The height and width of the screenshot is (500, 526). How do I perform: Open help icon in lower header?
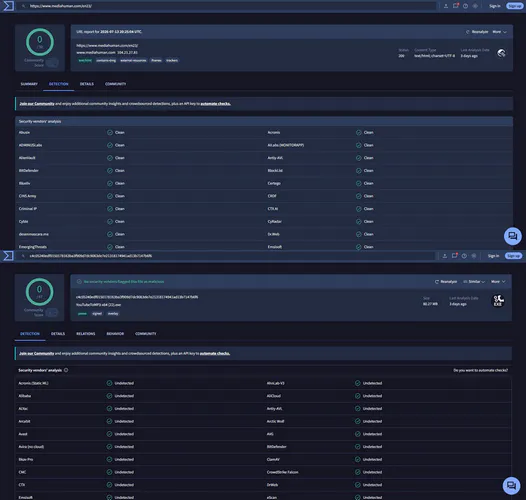[x=464, y=256]
